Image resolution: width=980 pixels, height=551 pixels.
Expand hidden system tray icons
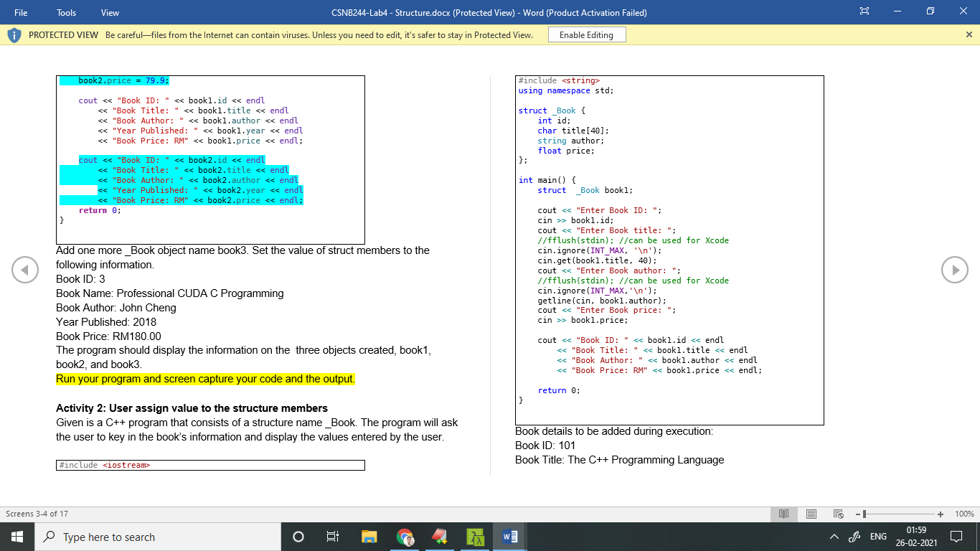[x=834, y=537]
